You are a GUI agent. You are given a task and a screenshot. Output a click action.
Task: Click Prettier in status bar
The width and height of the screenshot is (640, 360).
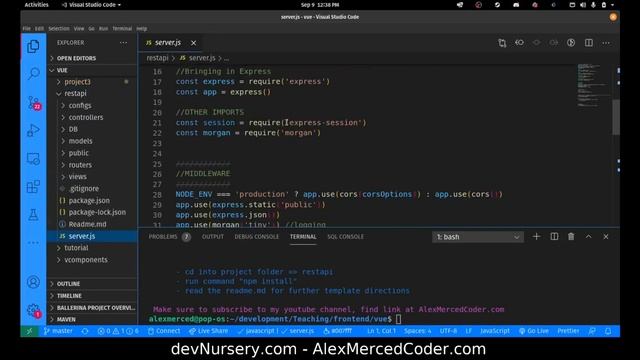pyautogui.click(x=568, y=331)
